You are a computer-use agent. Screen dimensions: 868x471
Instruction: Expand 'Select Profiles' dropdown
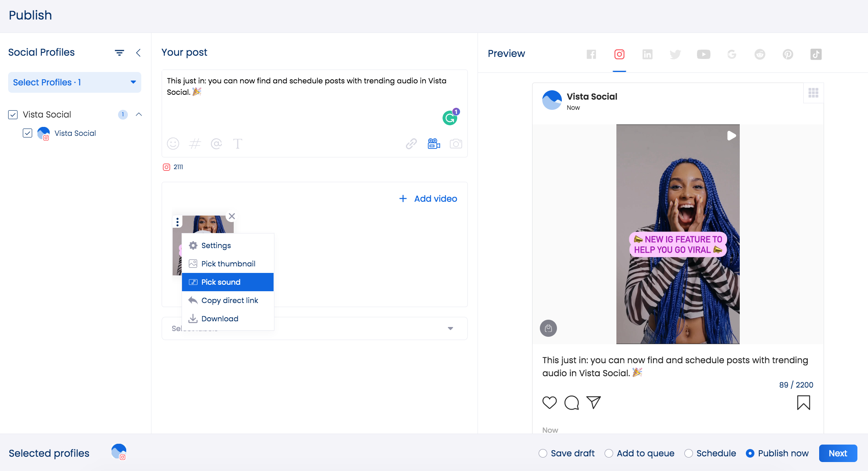point(75,82)
